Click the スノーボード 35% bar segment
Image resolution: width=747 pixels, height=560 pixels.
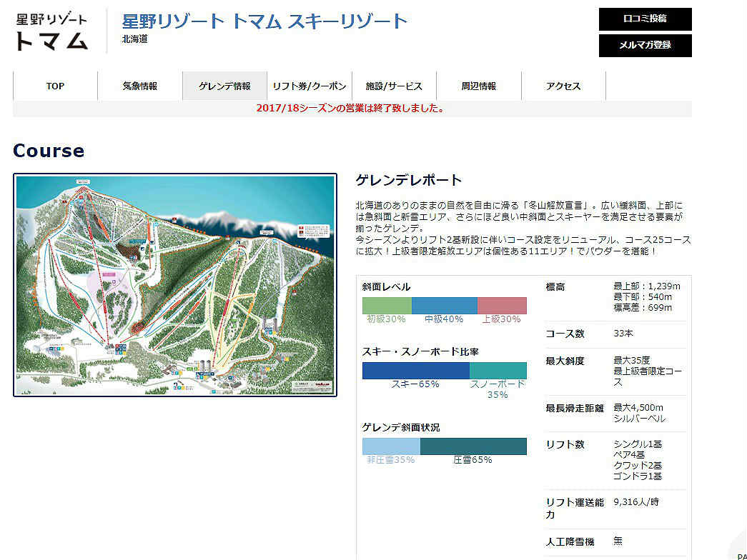498,371
